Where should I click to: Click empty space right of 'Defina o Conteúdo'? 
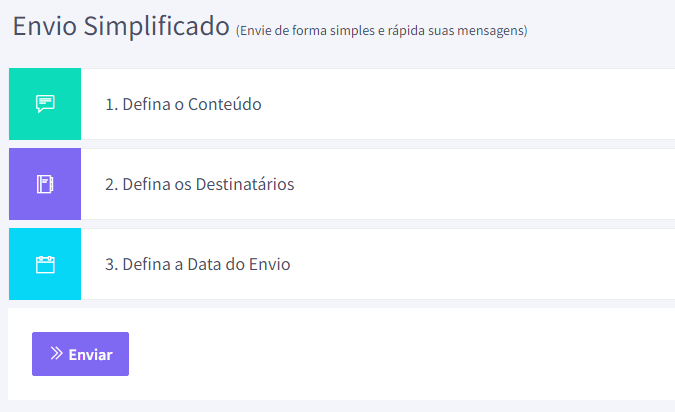pyautogui.click(x=468, y=104)
